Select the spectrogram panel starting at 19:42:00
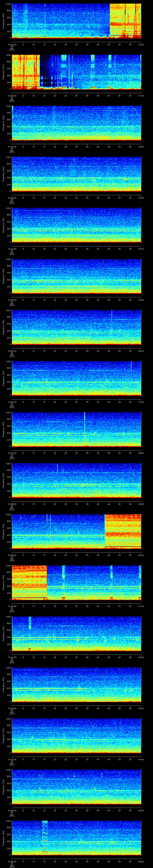 pos(76,685)
